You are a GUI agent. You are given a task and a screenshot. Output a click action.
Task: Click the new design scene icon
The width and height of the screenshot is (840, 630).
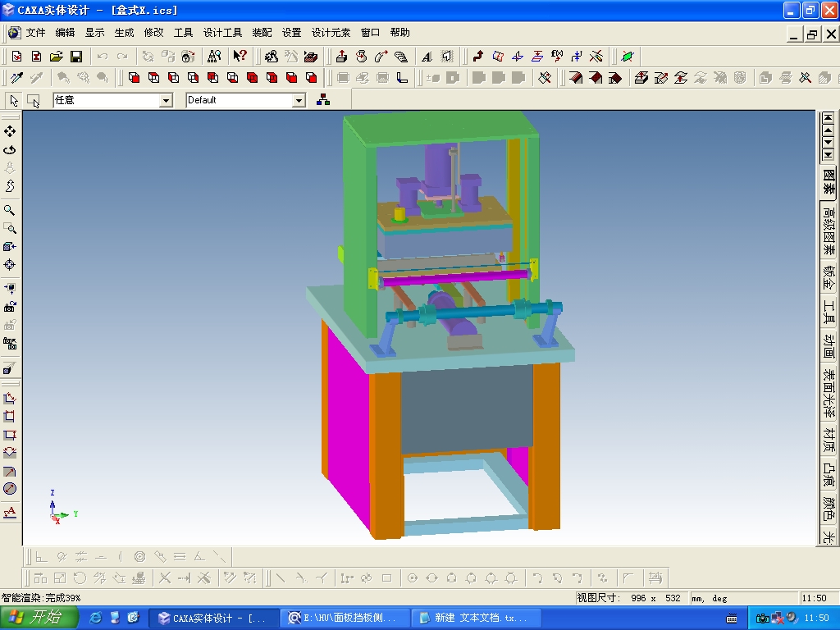[x=16, y=57]
